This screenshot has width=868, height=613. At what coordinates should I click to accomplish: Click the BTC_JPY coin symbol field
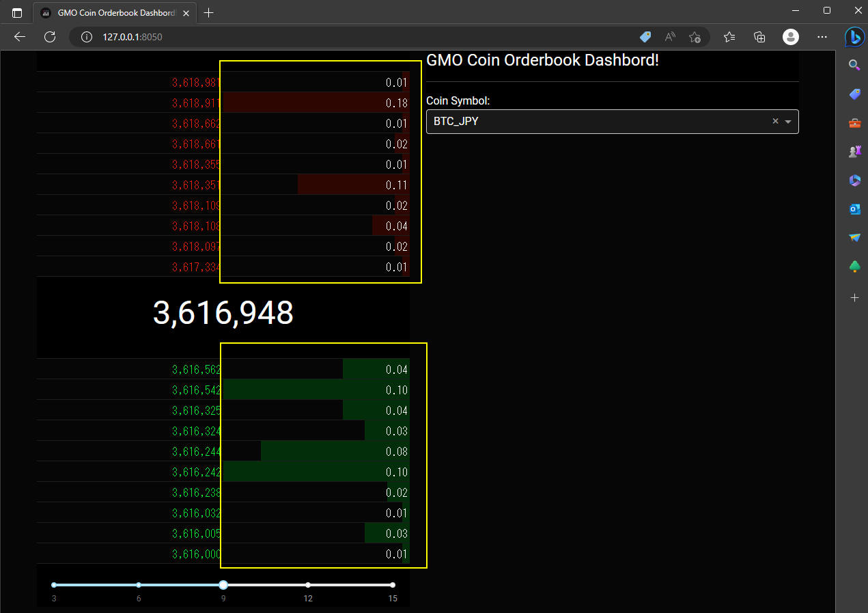click(612, 122)
